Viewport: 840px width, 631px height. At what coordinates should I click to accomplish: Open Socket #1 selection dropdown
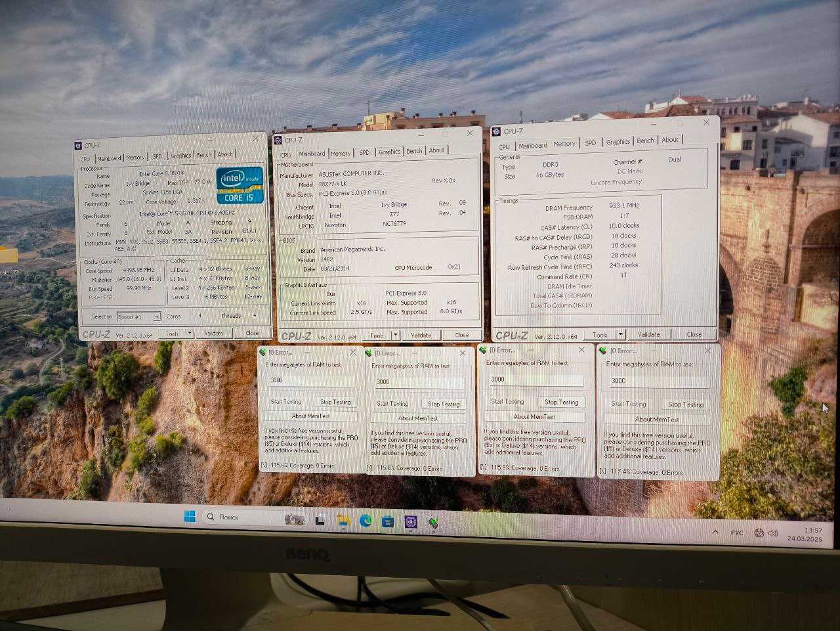pyautogui.click(x=157, y=316)
